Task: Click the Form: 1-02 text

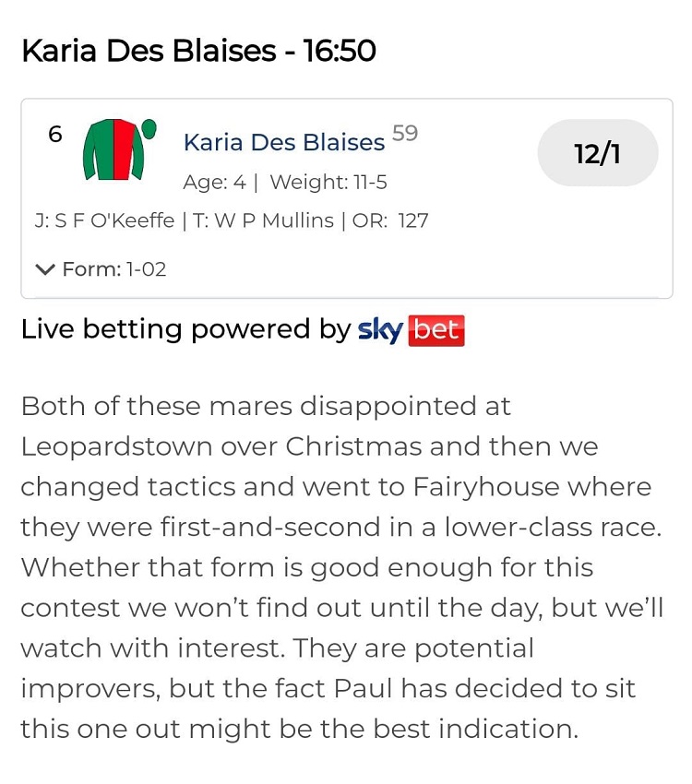Action: (x=113, y=270)
